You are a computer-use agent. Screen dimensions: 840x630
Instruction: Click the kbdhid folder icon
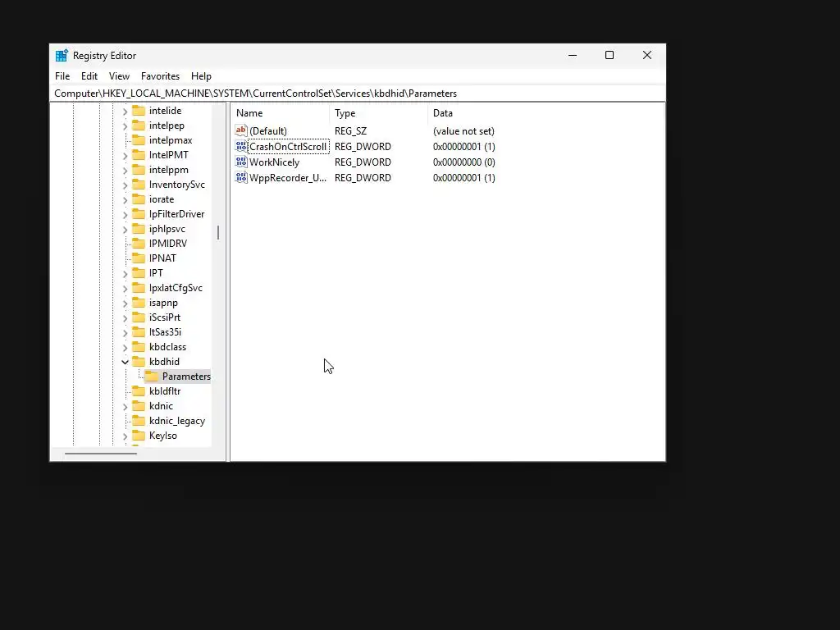139,362
